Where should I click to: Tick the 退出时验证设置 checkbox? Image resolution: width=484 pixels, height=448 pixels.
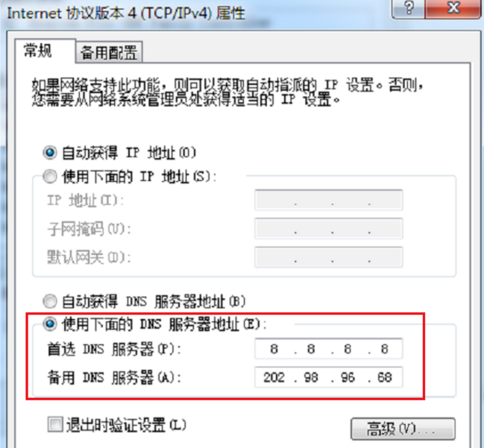tap(55, 425)
